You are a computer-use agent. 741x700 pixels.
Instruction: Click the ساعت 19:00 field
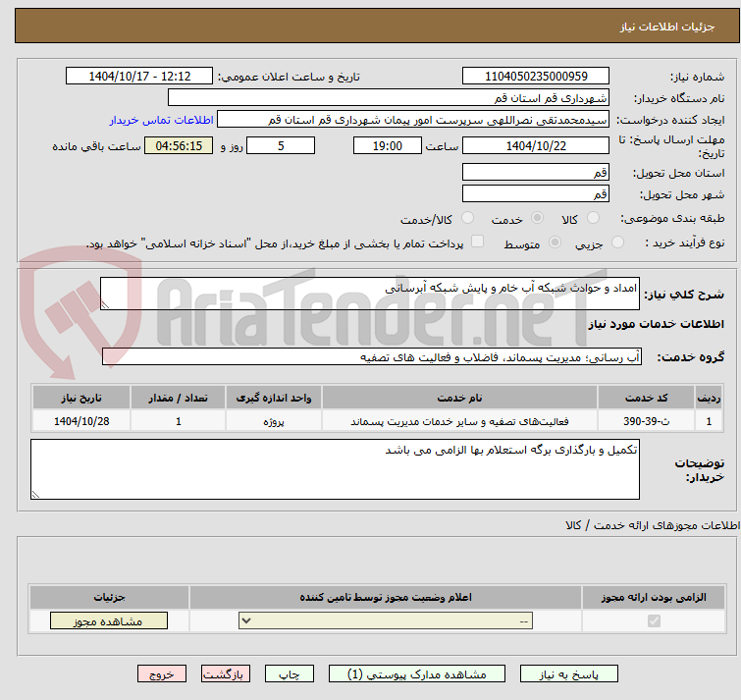pyautogui.click(x=388, y=145)
